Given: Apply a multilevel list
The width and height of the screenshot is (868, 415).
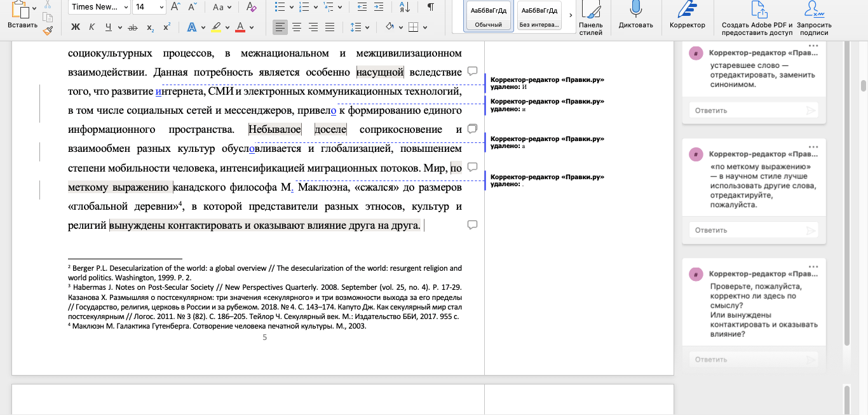Looking at the screenshot, I should [x=328, y=7].
